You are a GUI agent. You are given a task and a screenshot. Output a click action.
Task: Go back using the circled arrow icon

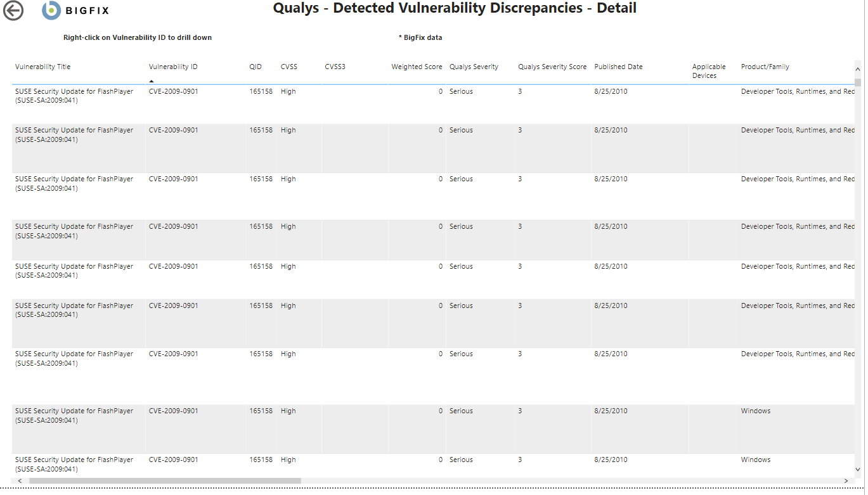13,10
